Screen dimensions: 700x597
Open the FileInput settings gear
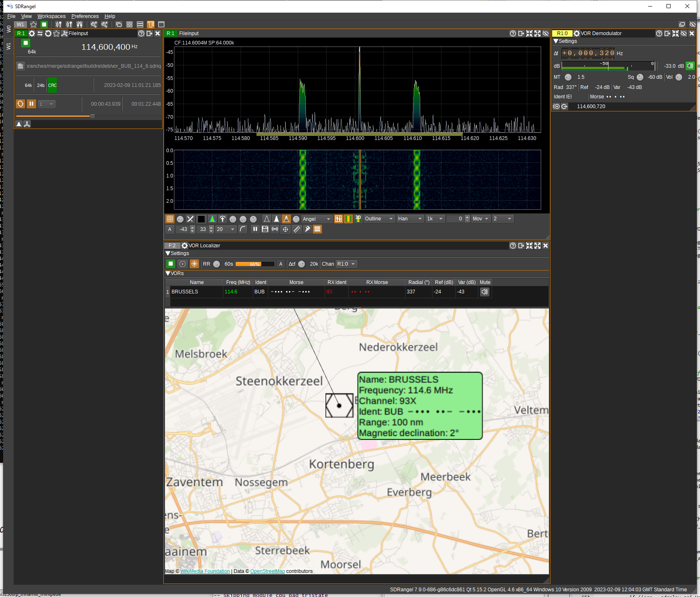pos(32,33)
